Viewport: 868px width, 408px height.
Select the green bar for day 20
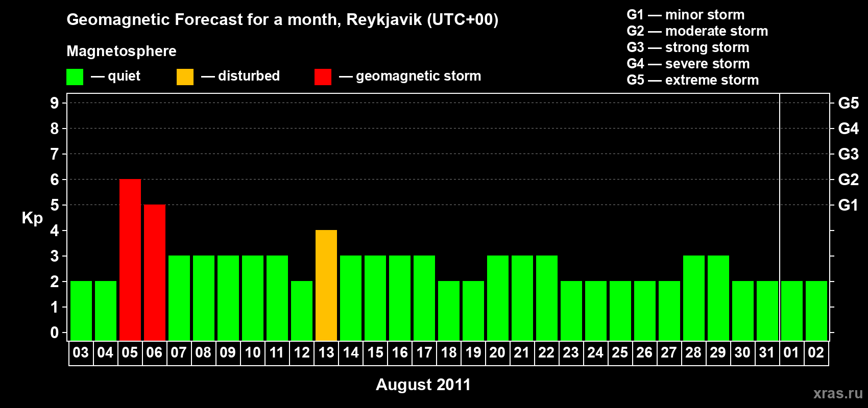click(x=498, y=298)
